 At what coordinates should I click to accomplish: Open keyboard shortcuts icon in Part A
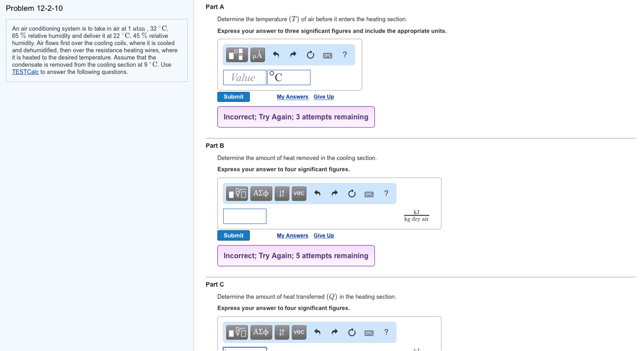(327, 55)
